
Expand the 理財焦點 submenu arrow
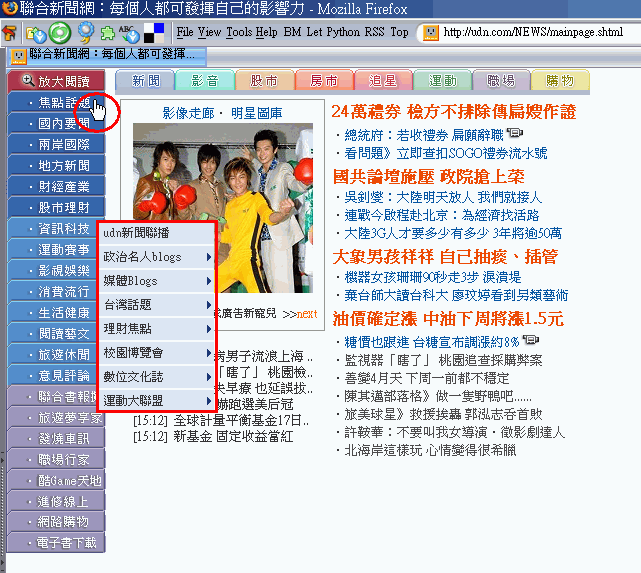click(x=209, y=329)
